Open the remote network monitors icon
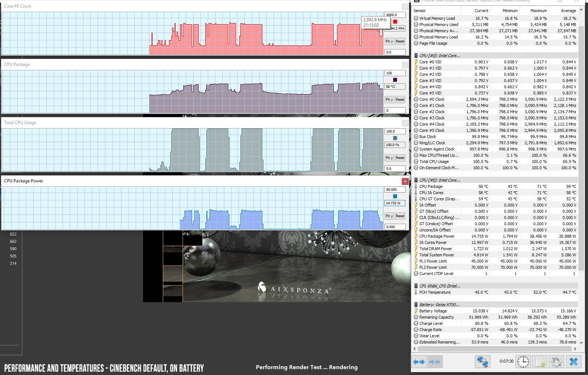588x375 pixels. pyautogui.click(x=482, y=362)
